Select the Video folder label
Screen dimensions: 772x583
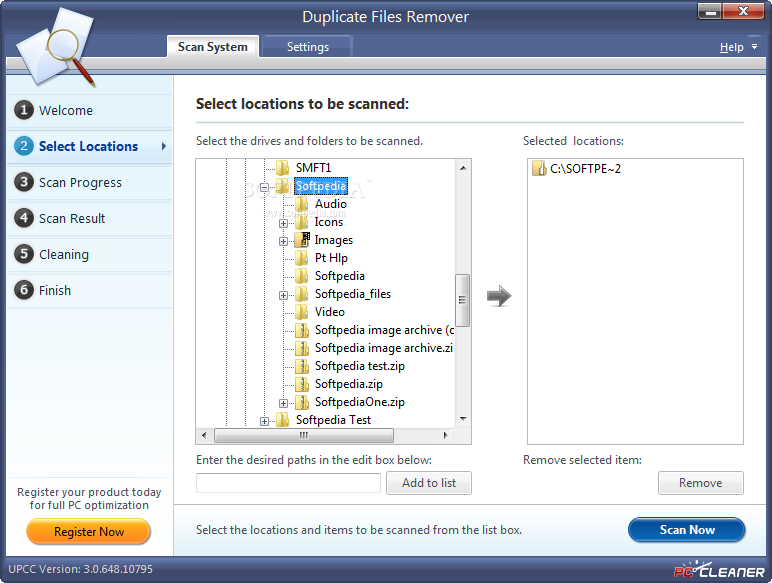(x=329, y=312)
